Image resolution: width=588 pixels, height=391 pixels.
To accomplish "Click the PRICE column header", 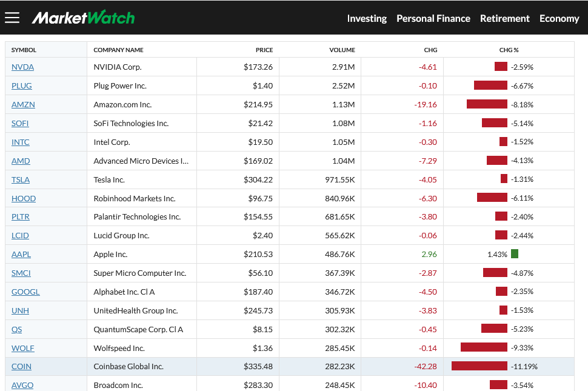I will [x=264, y=50].
